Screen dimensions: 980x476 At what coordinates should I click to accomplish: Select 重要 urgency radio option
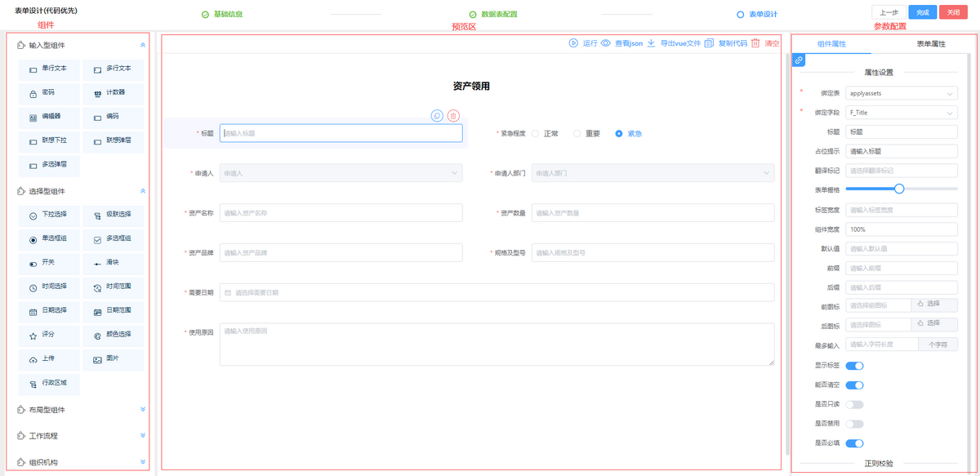[x=586, y=133]
